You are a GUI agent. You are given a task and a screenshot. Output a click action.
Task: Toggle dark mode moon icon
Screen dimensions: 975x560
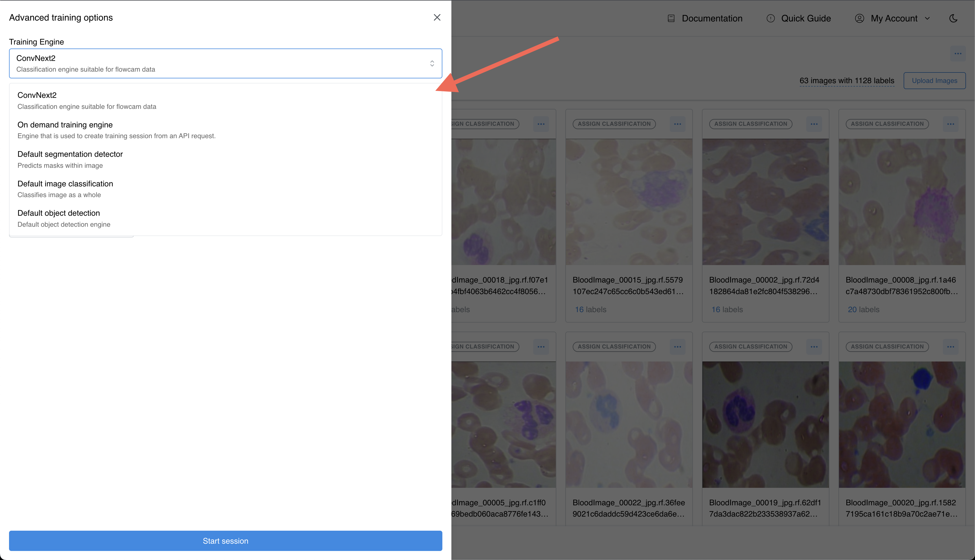953,18
